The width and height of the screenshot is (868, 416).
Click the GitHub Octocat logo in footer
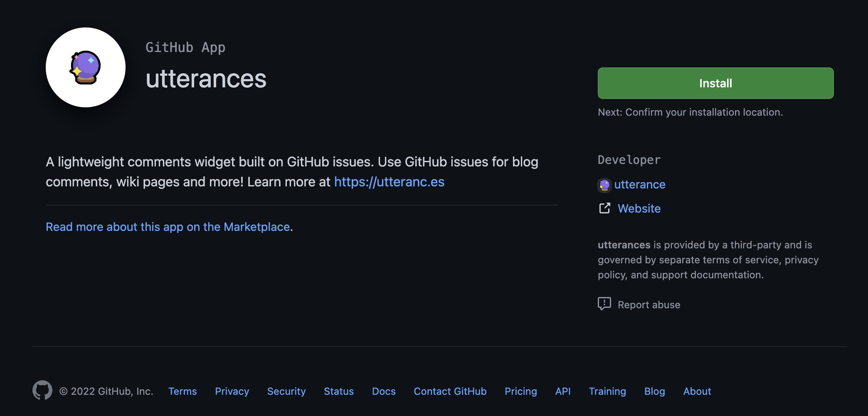click(x=42, y=391)
